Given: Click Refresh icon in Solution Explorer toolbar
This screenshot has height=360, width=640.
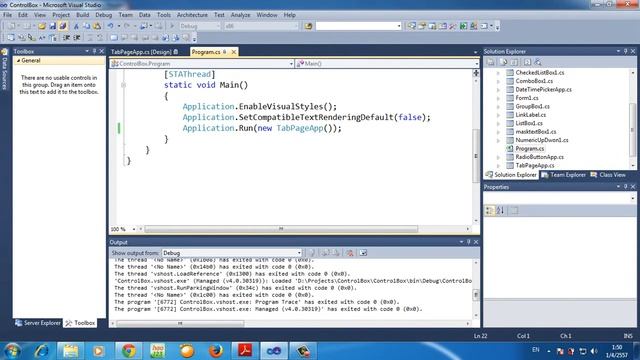Looking at the screenshot, I should click(514, 62).
